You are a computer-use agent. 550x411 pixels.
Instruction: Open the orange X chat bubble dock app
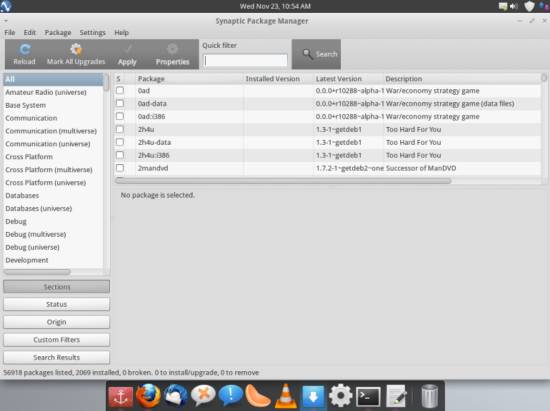click(x=203, y=396)
